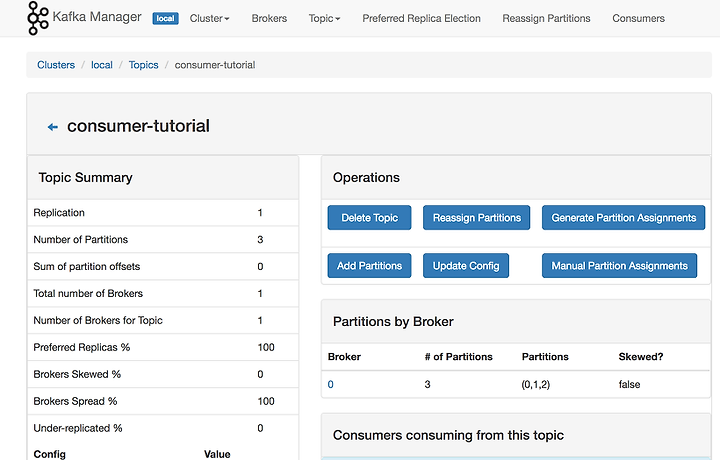Select the Total number of Brokers label
The image size is (720, 460).
point(88,293)
